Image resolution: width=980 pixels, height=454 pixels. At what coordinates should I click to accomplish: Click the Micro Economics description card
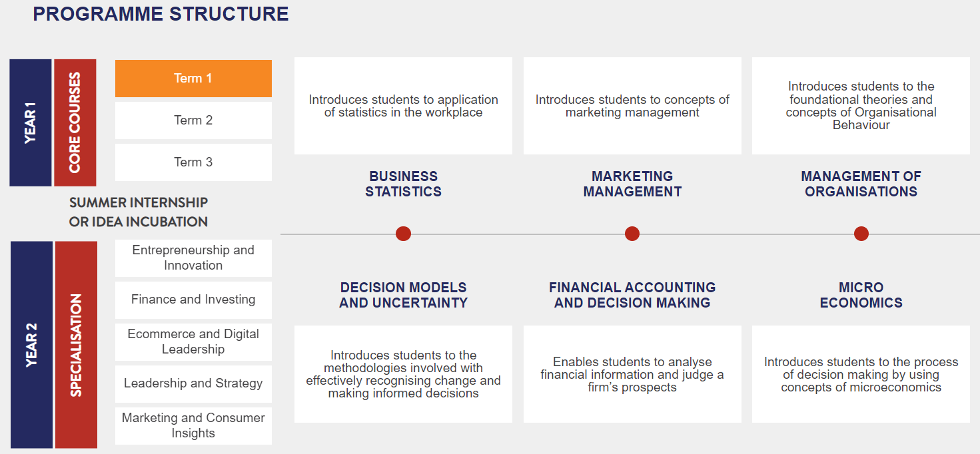tap(861, 374)
